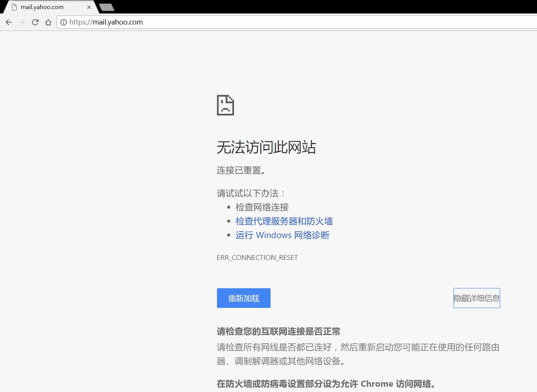Close the mail.yahoo.com tab
This screenshot has height=392, width=537.
(89, 7)
